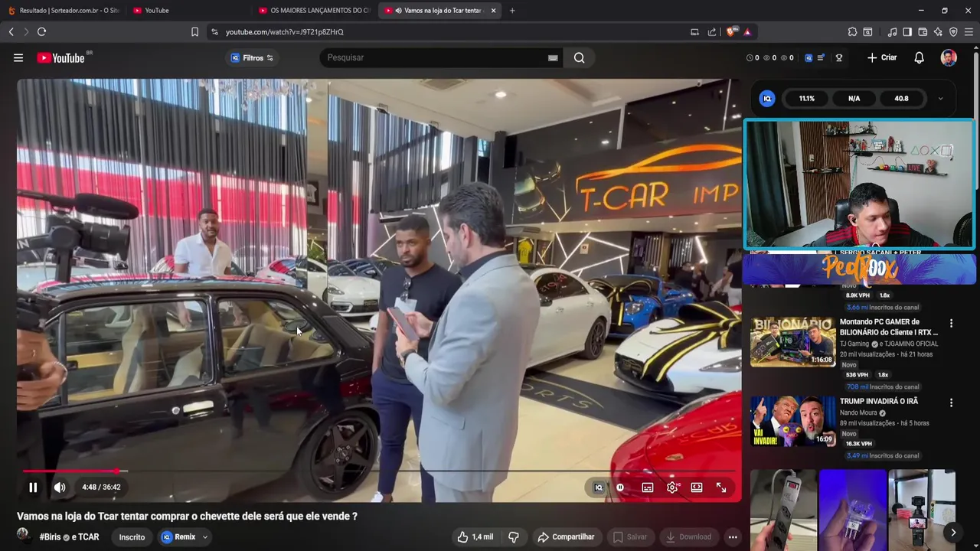Mute the video volume
Viewport: 980px width, 551px height.
coord(60,487)
